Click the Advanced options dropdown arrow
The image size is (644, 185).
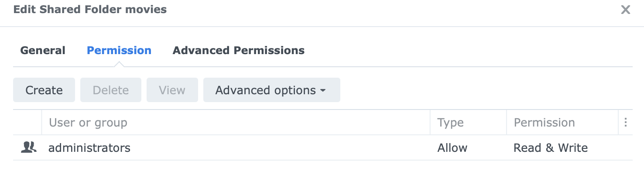point(323,90)
